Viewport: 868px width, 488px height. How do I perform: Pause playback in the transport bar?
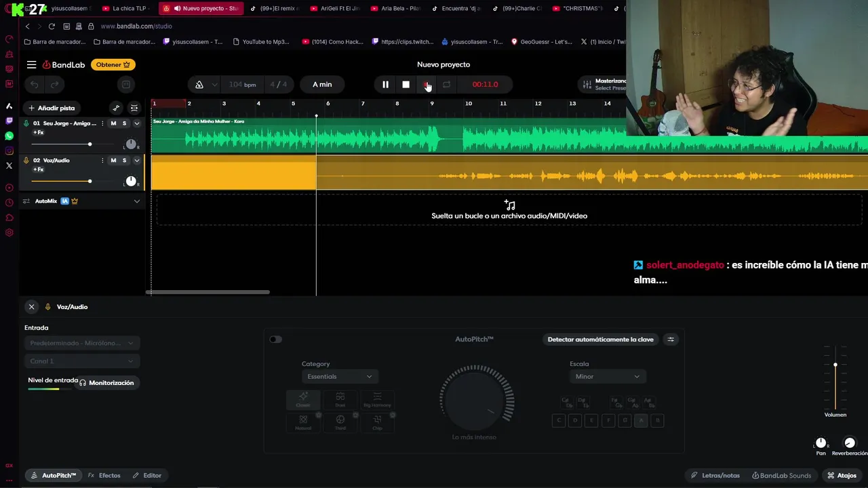click(385, 85)
